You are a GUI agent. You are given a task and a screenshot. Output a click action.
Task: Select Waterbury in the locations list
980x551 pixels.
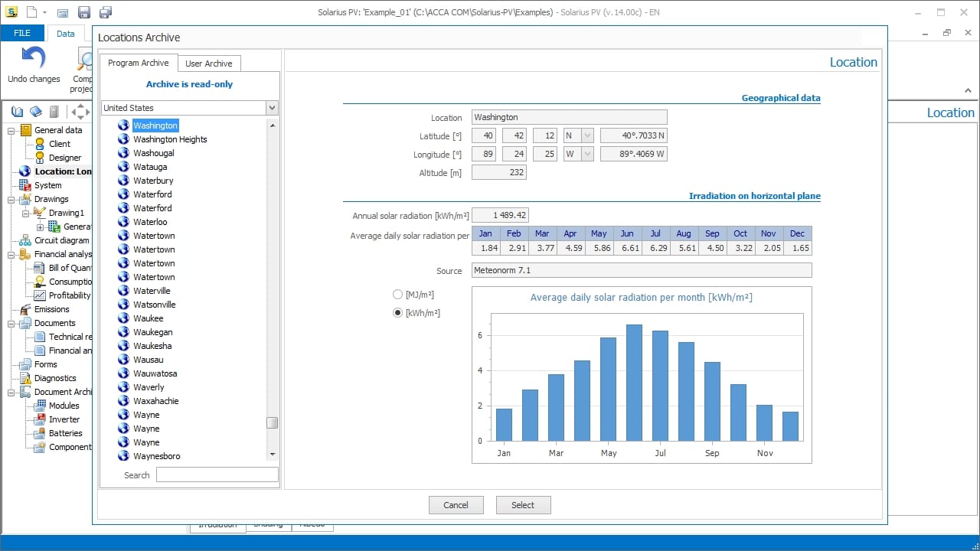tap(153, 181)
